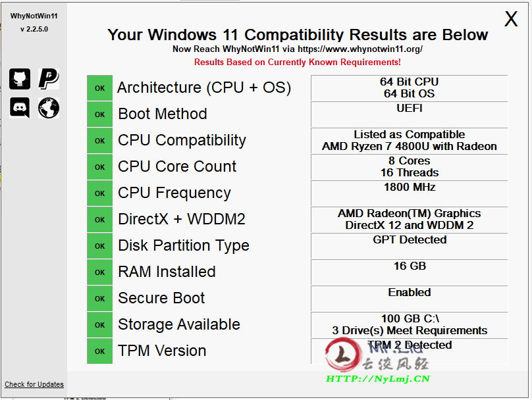Close the WhyNotWin11 window with X

511,19
